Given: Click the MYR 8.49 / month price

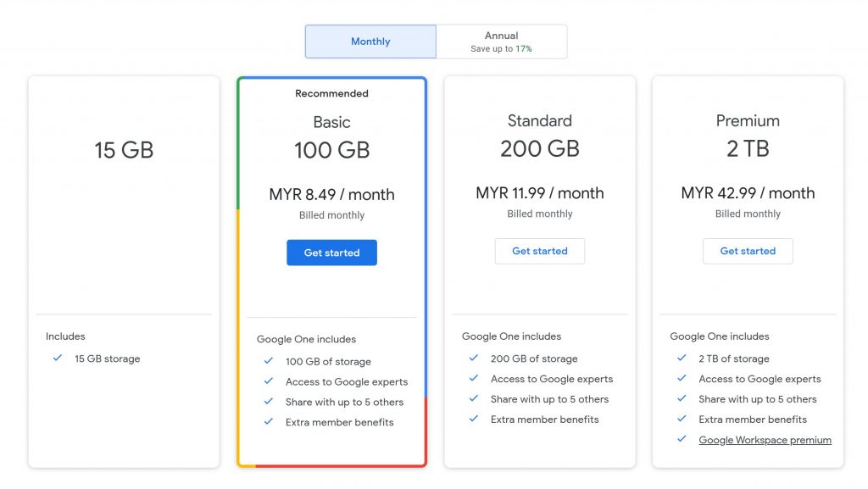Looking at the screenshot, I should point(331,195).
